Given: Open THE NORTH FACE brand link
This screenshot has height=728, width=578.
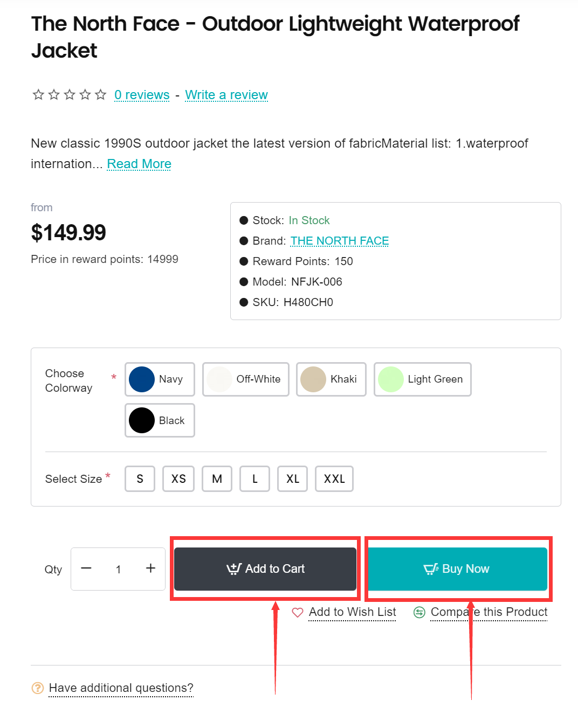Looking at the screenshot, I should (340, 241).
